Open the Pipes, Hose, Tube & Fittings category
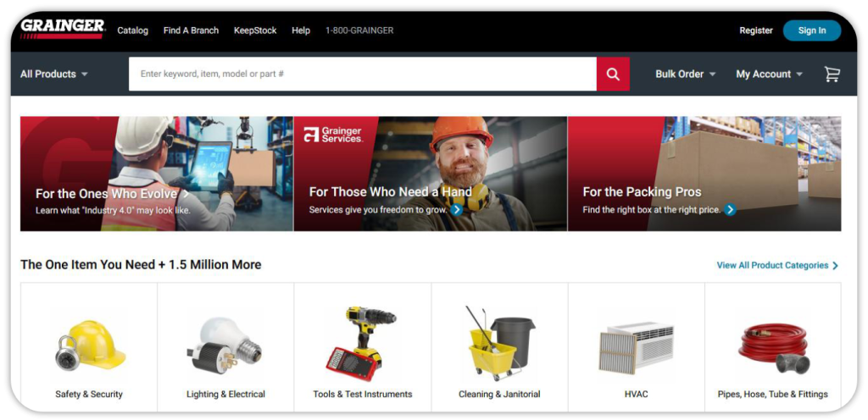The width and height of the screenshot is (868, 420). [x=773, y=347]
